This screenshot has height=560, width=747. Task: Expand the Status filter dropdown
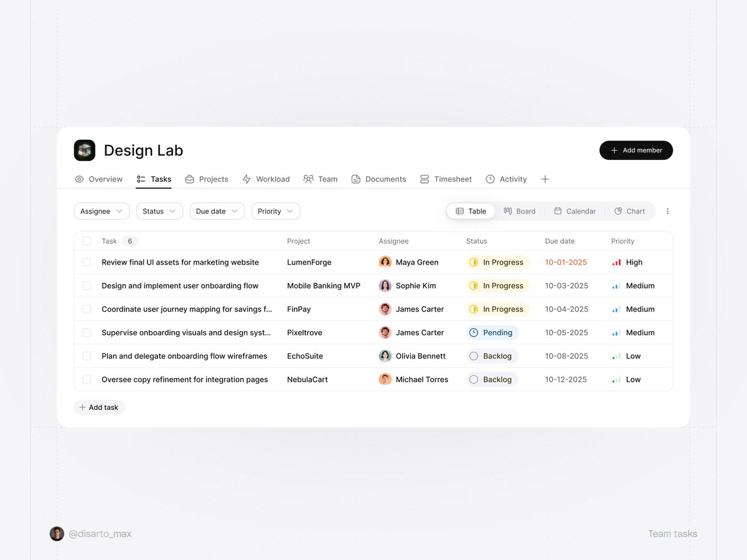(x=159, y=211)
